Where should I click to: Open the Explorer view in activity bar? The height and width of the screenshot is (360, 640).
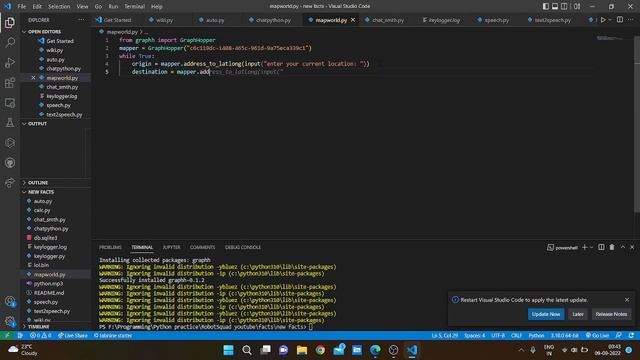(10, 22)
